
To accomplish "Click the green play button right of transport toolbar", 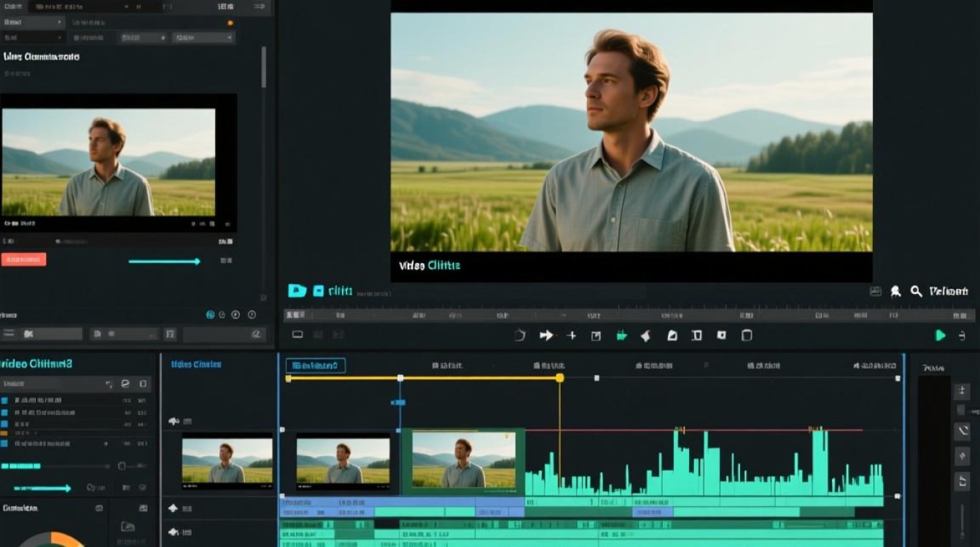I will tap(941, 335).
